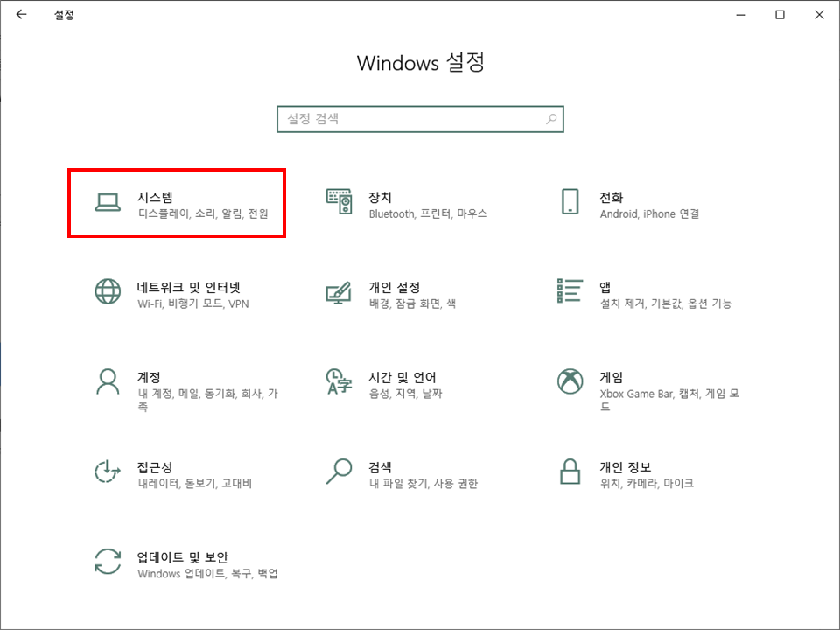Open the 시스템 laptop icon
Viewport: 840px width, 630px height.
point(108,202)
